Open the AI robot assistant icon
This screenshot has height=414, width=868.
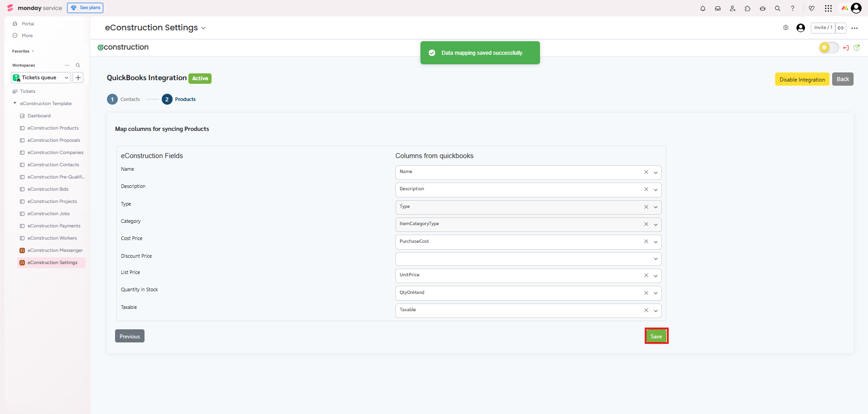[762, 8]
